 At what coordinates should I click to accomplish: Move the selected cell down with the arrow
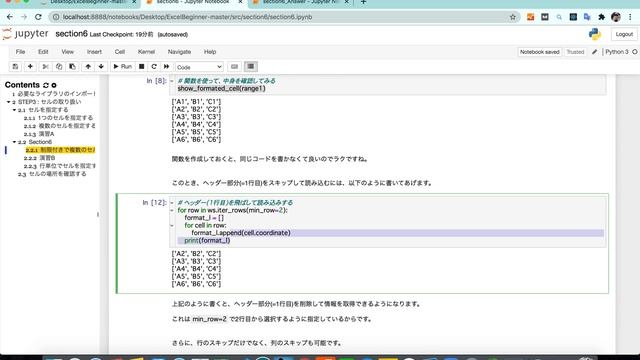click(x=101, y=67)
